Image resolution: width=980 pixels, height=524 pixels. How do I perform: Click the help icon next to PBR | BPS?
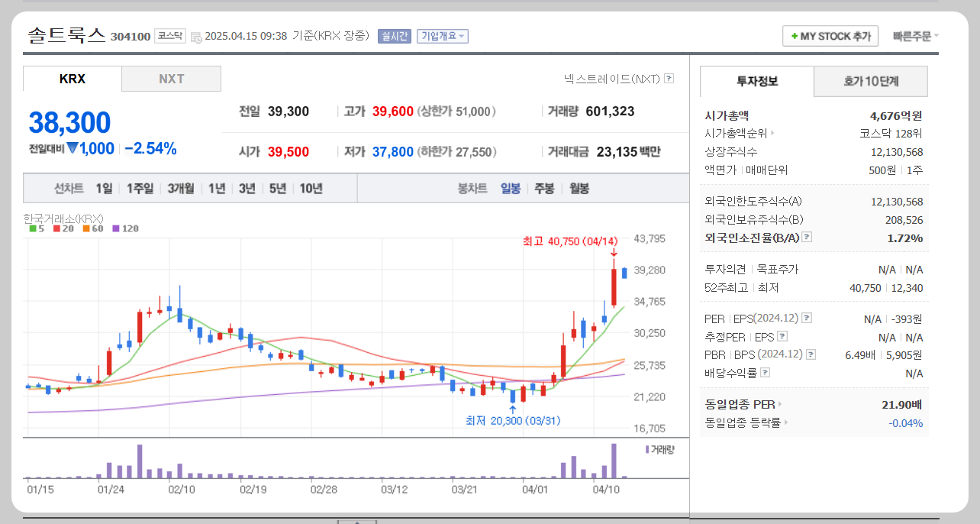811,354
